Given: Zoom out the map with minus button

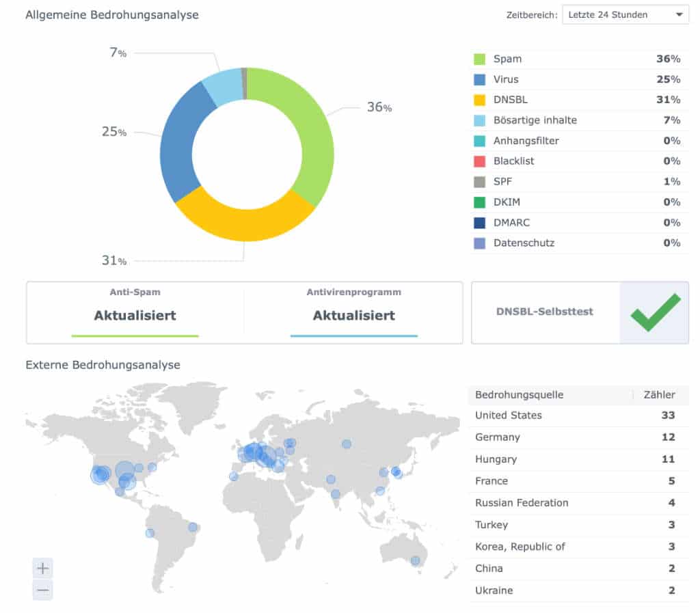Looking at the screenshot, I should pyautogui.click(x=43, y=590).
